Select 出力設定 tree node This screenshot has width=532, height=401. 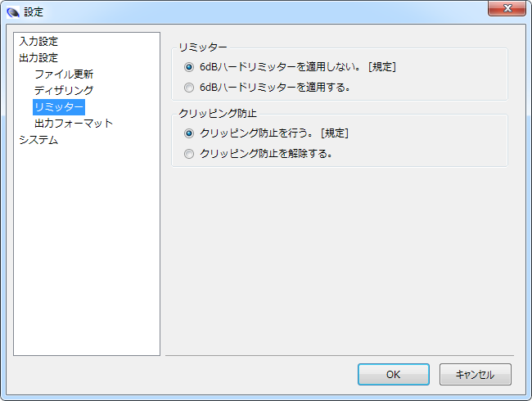click(x=38, y=57)
